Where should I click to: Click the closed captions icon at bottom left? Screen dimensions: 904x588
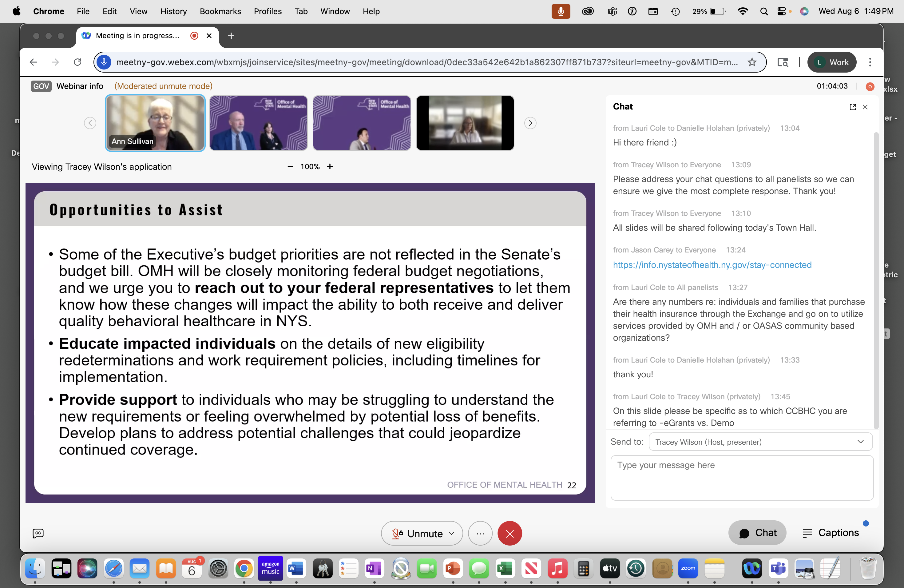(x=38, y=533)
